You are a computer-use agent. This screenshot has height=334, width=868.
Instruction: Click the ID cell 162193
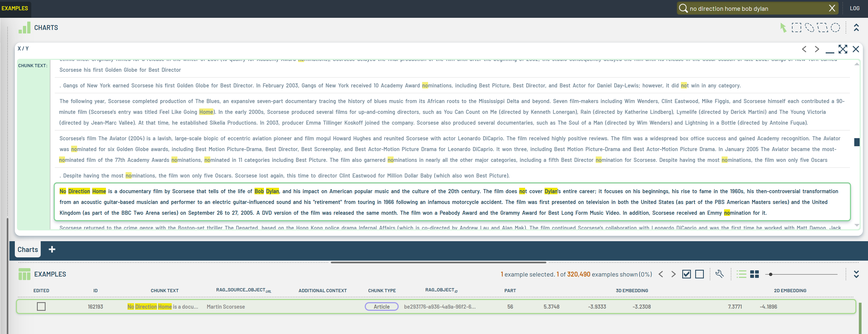pos(95,307)
